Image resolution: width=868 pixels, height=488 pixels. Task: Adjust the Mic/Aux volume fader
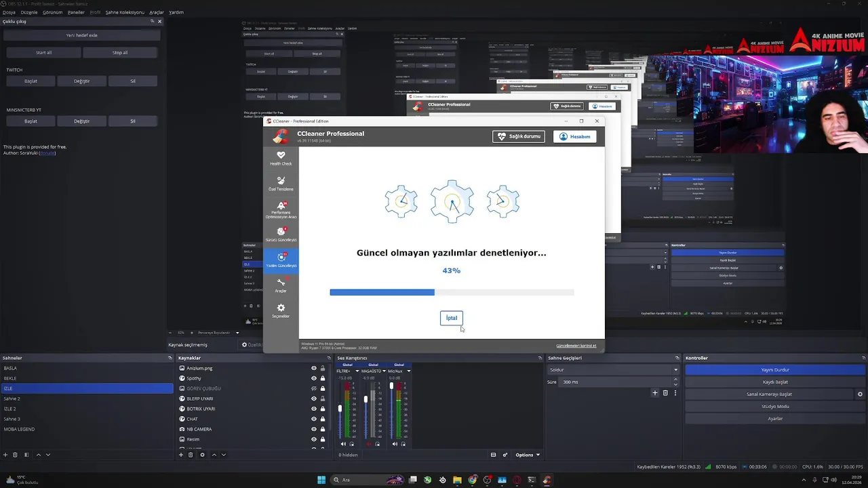391,386
